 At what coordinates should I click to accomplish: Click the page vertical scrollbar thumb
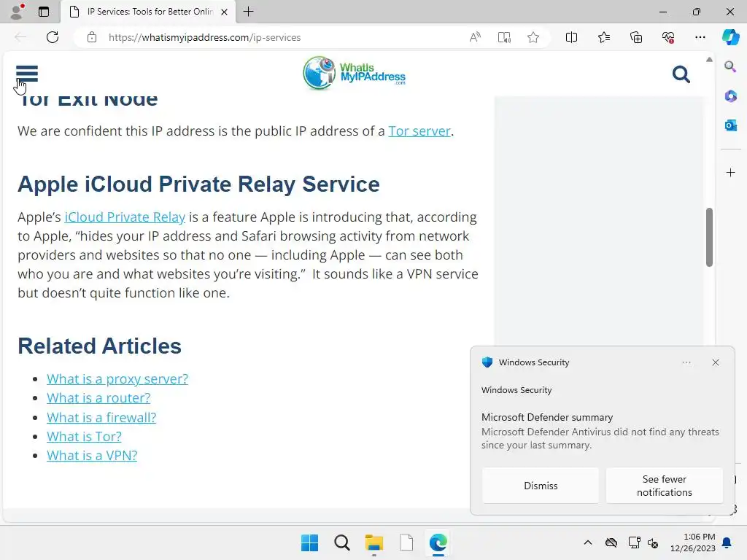pos(709,237)
